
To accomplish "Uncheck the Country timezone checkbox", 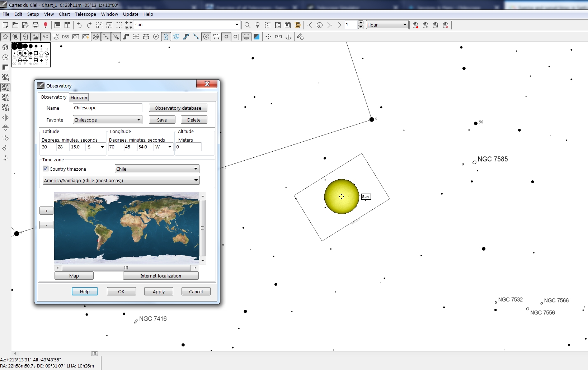I will tap(46, 169).
